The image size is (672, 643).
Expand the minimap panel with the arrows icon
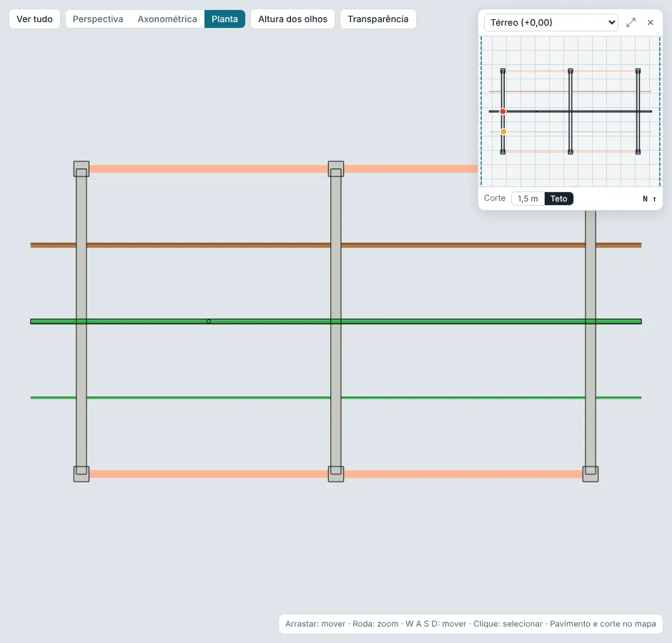point(631,23)
